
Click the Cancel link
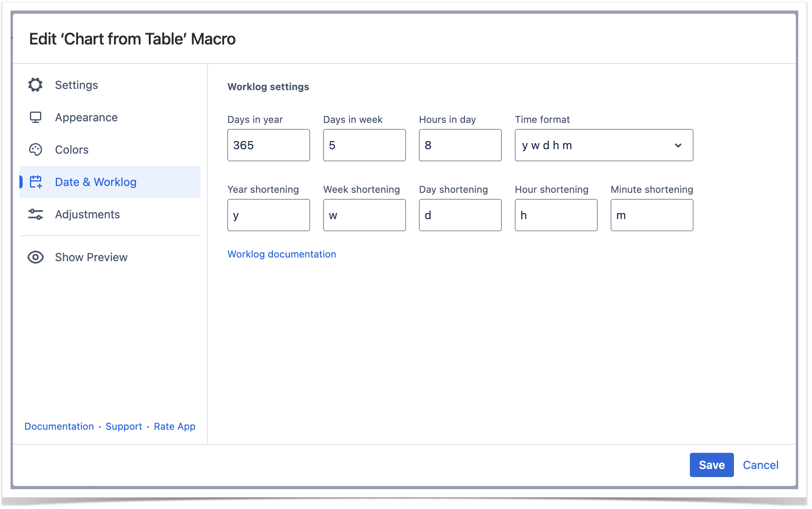click(760, 465)
